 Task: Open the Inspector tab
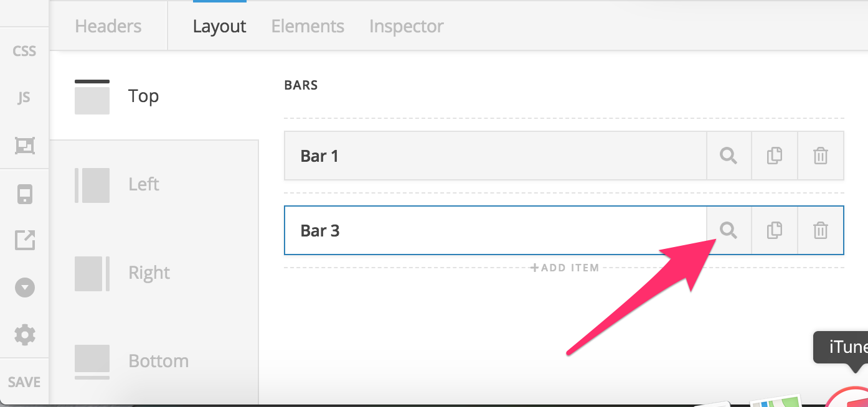[x=406, y=27]
